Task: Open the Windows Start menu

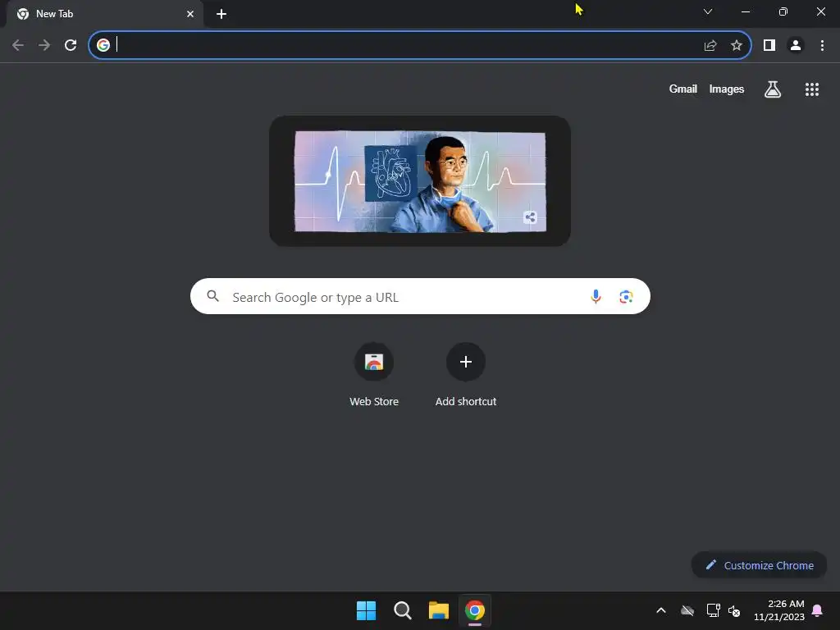Action: [x=367, y=610]
